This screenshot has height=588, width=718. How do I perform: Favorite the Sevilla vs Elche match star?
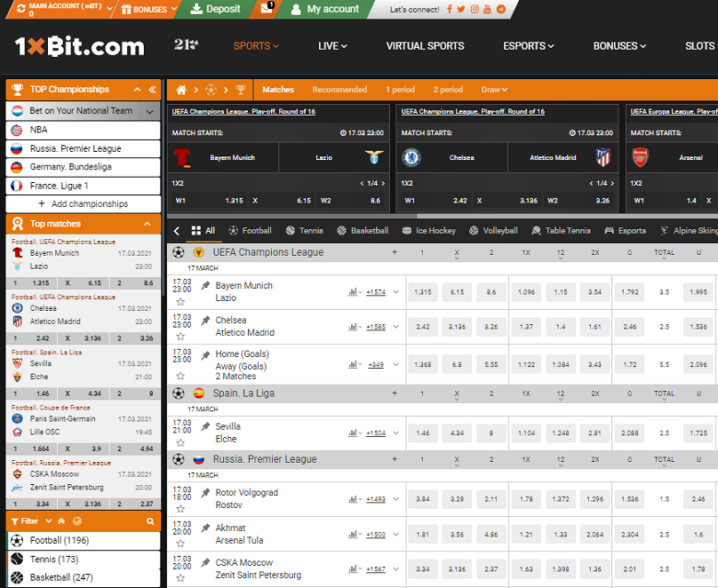(x=180, y=442)
